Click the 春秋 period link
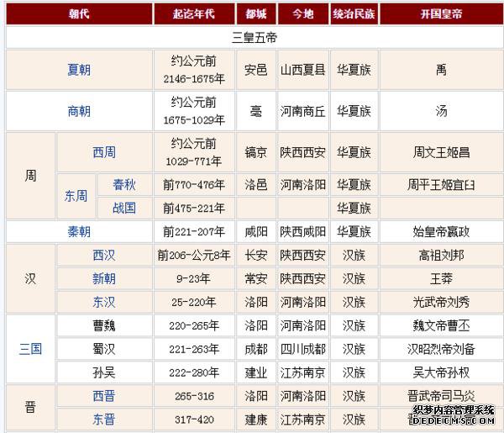Image resolution: width=504 pixels, height=433 pixels. [x=124, y=185]
